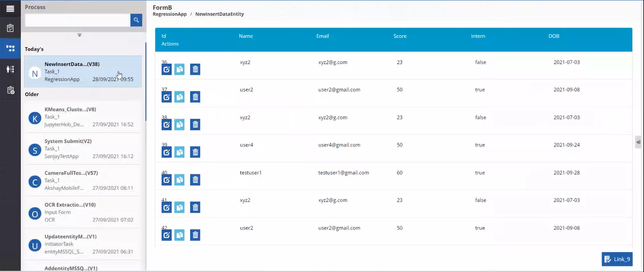This screenshot has height=272, width=644.
Task: Click the Today's group heading
Action: click(x=34, y=49)
